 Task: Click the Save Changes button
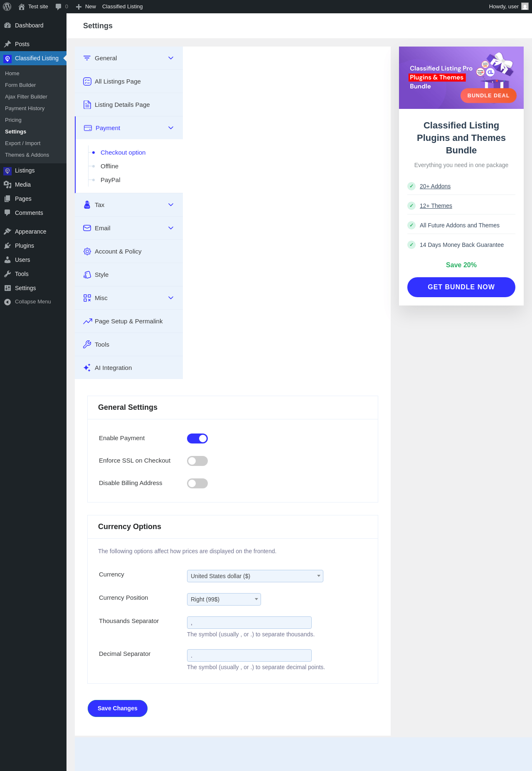tap(118, 708)
